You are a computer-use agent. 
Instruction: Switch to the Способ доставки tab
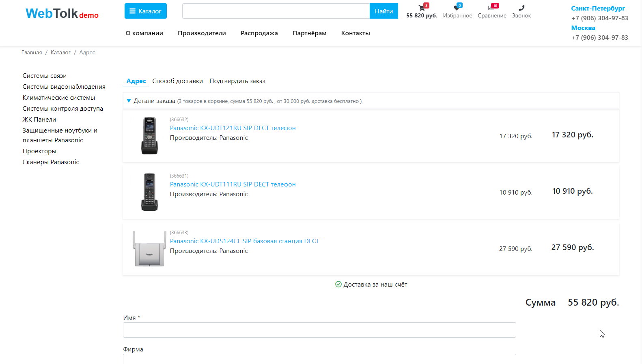click(x=177, y=81)
